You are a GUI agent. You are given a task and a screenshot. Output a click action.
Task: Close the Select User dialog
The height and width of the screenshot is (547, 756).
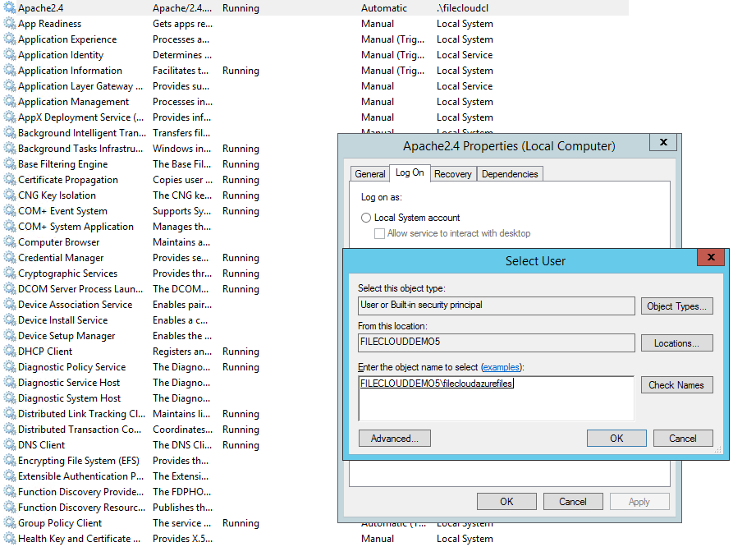tap(710, 258)
